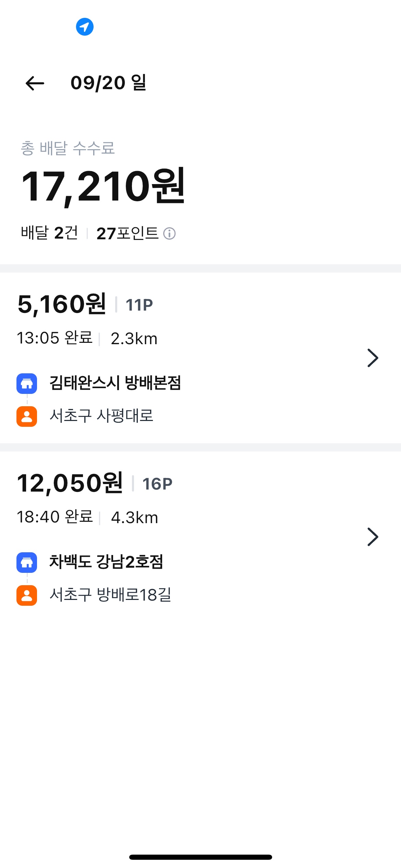
Task: Tap the 서초구 방배로18길 destination address
Action: coord(110,595)
